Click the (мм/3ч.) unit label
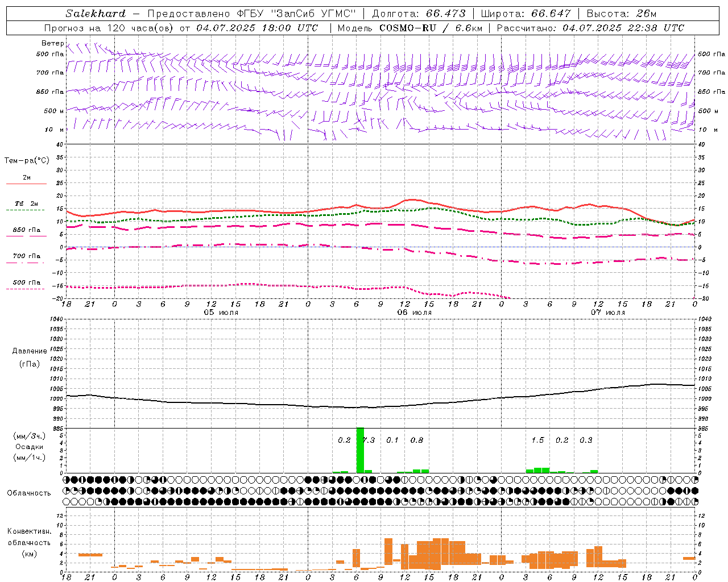Screen dimensions: 728x582 tap(30, 436)
